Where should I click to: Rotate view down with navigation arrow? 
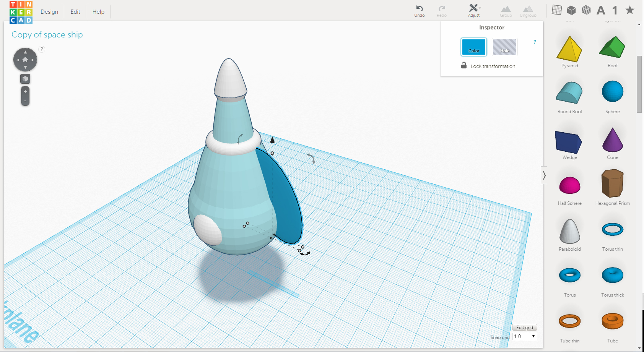coord(25,68)
